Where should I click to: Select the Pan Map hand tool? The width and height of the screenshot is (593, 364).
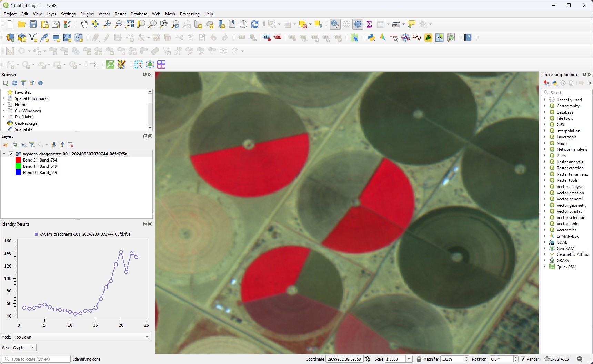tap(84, 24)
